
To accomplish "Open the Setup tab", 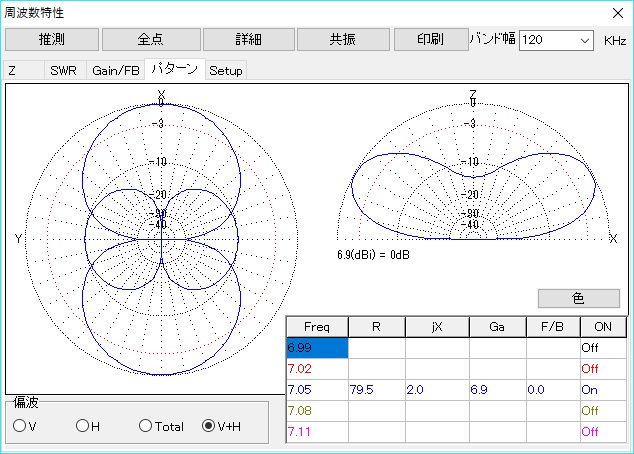I will (x=226, y=71).
